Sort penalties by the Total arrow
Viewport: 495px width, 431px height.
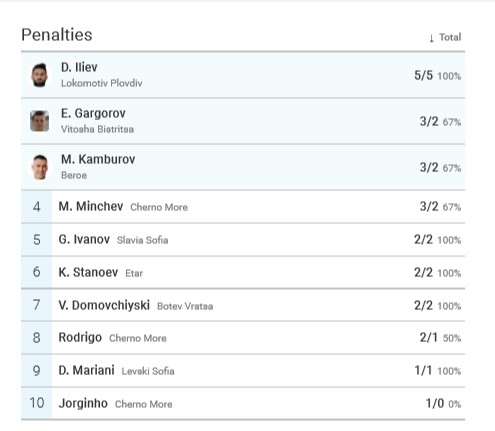(431, 38)
